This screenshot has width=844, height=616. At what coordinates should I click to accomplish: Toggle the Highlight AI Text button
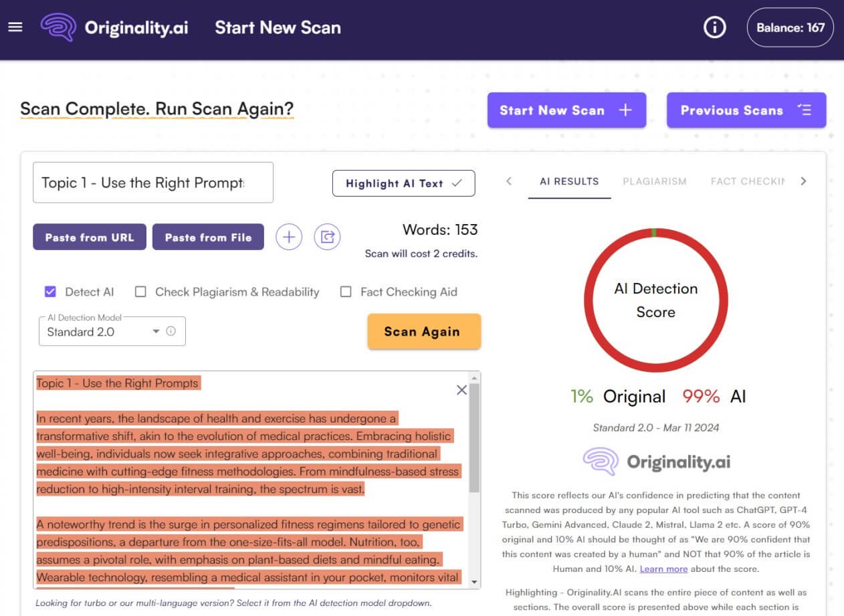click(x=403, y=183)
